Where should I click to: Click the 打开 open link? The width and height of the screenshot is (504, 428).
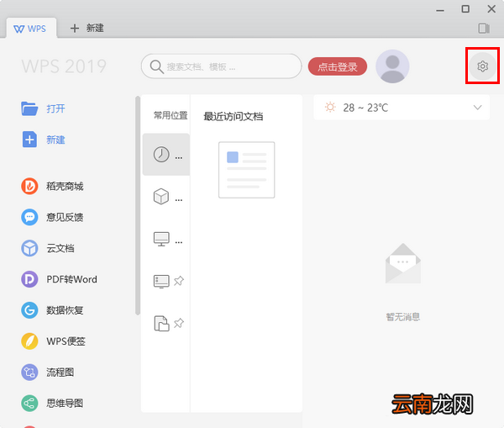click(55, 108)
